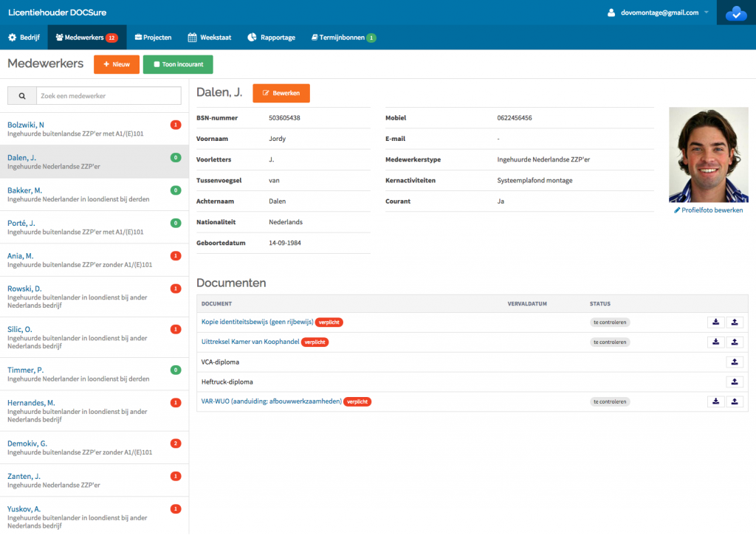
Task: Click the Bewerken button for Dalen, J.
Action: (281, 93)
